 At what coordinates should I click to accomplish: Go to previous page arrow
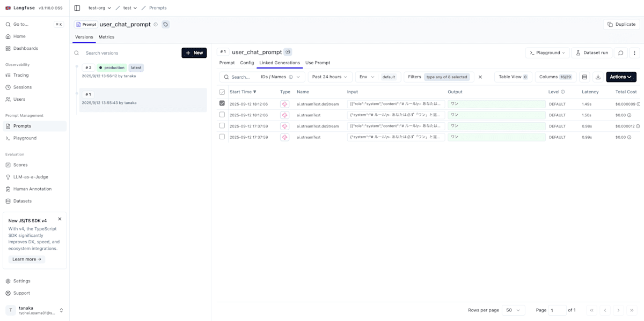[x=605, y=310]
